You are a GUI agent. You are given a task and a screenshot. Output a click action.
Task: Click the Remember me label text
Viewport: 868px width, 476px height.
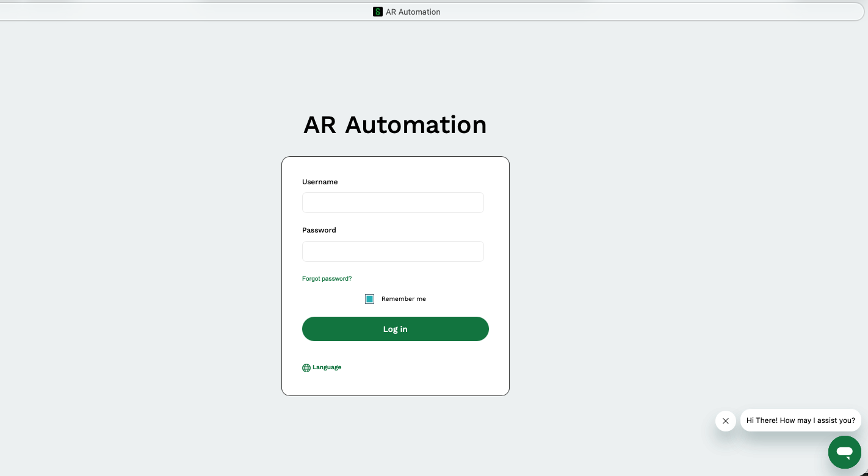[x=403, y=299]
